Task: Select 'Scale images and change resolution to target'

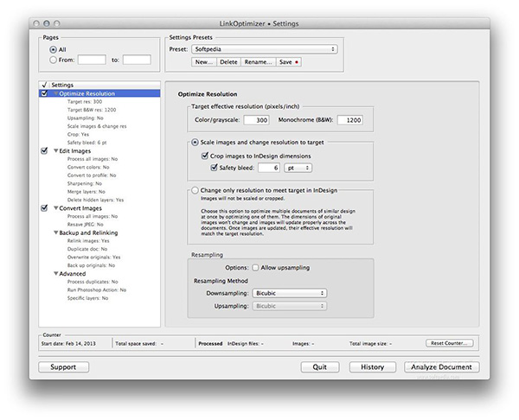Action: 195,143
